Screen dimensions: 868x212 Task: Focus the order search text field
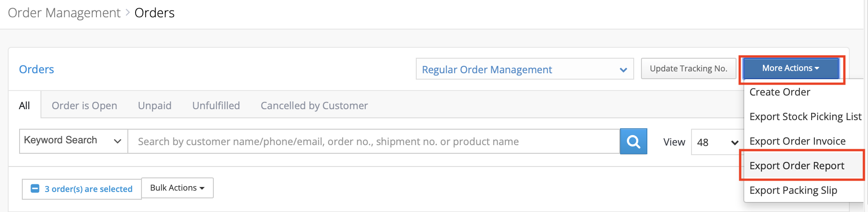[374, 141]
